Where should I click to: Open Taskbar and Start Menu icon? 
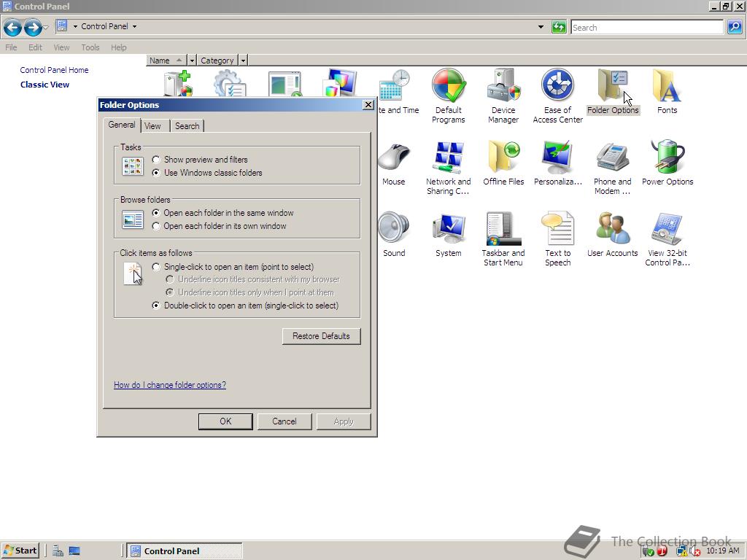click(503, 239)
